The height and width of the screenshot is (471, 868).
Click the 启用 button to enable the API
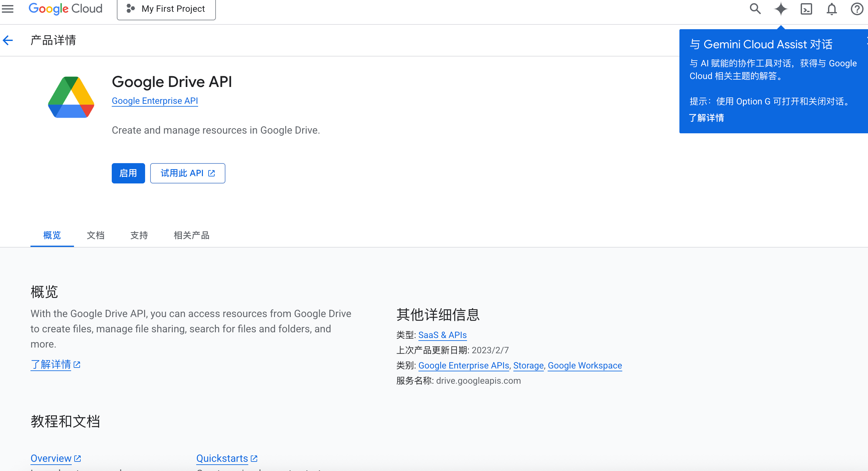128,173
